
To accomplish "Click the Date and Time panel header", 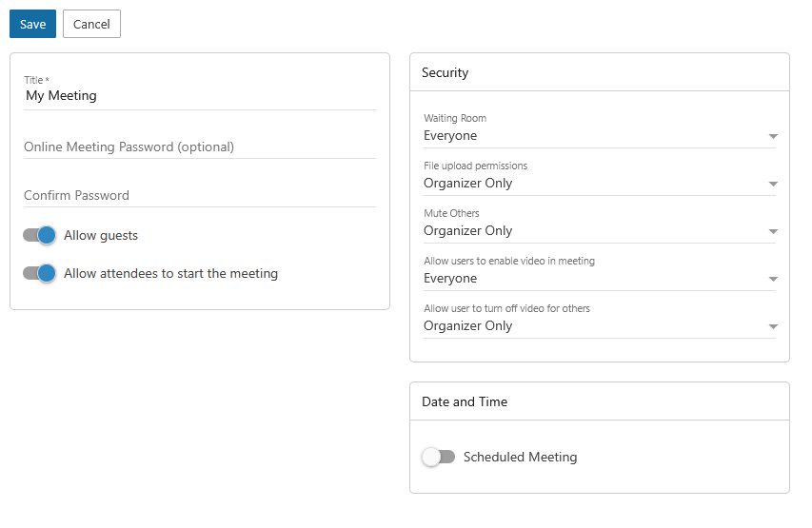I will (599, 401).
